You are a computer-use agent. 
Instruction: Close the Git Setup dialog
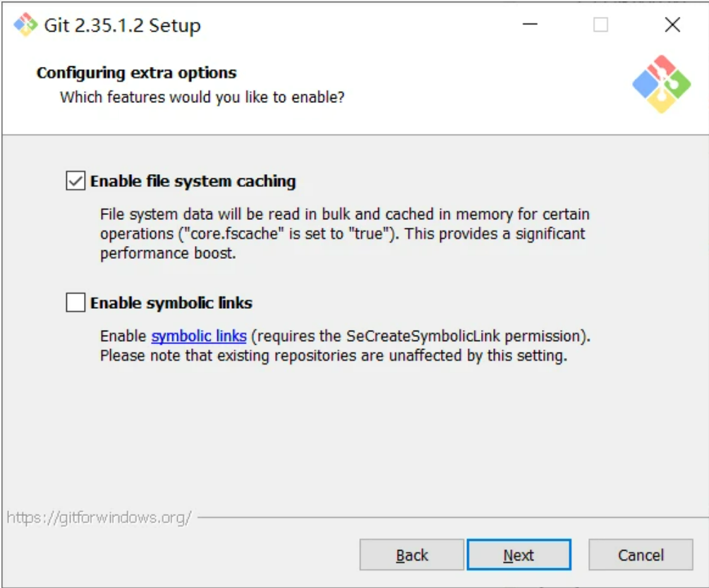(x=672, y=25)
